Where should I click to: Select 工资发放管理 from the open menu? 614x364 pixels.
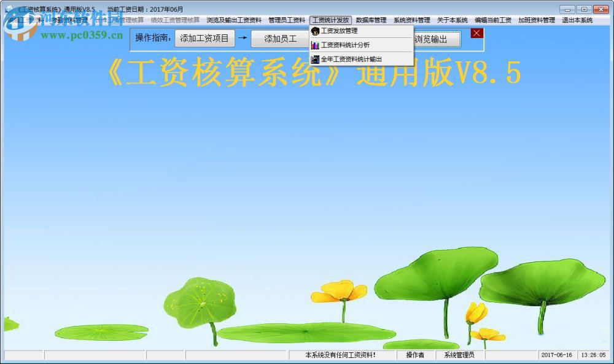(x=340, y=31)
